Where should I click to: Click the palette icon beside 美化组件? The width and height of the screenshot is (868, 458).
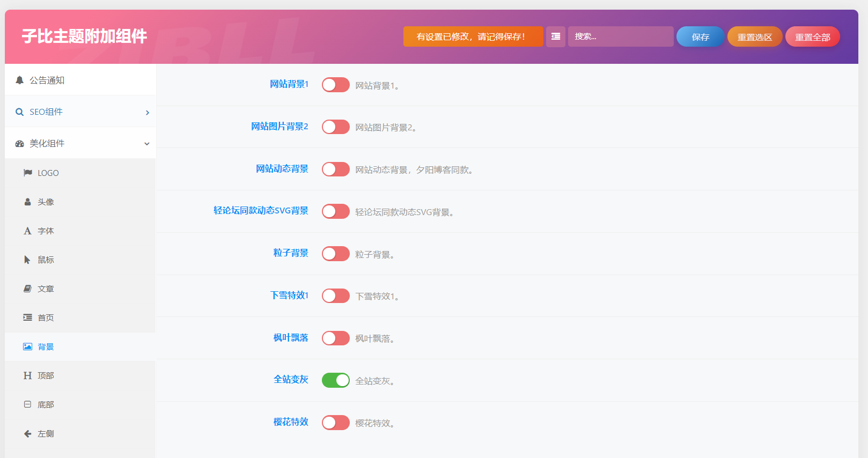[x=20, y=144]
